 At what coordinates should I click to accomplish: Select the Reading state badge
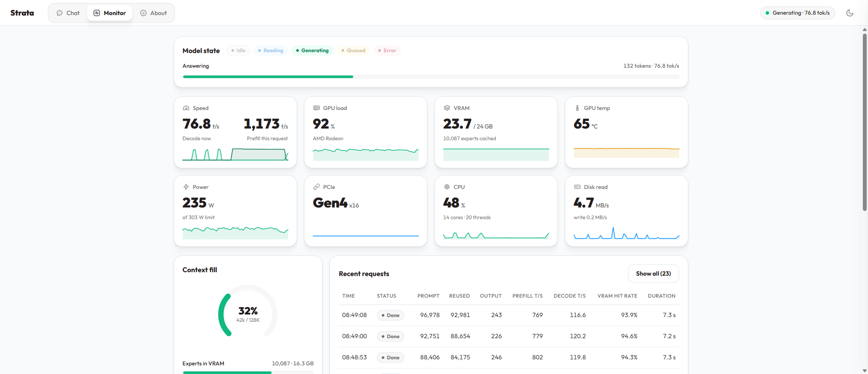coord(271,50)
